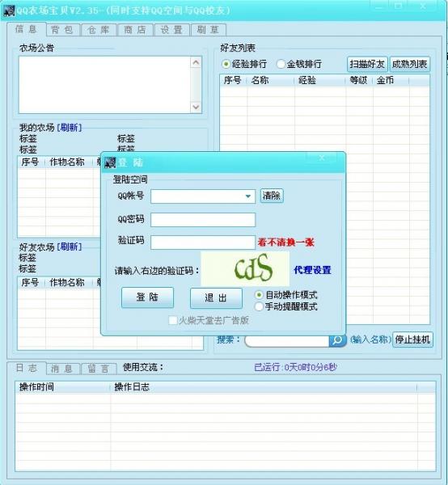Viewport: 448px width, 485px height.
Task: Click the 操作日志 log column header
Action: click(x=264, y=387)
